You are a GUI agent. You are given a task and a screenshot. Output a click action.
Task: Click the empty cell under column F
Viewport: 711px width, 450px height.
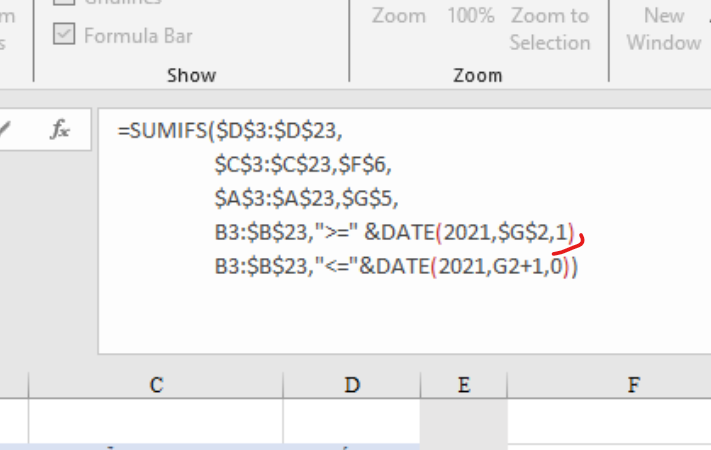click(609, 421)
